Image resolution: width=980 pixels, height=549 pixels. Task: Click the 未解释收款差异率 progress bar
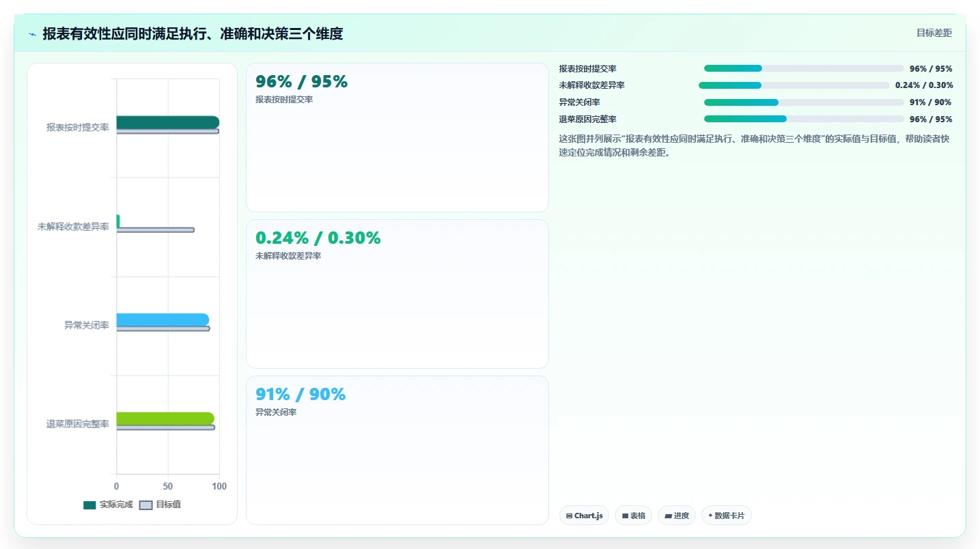794,85
